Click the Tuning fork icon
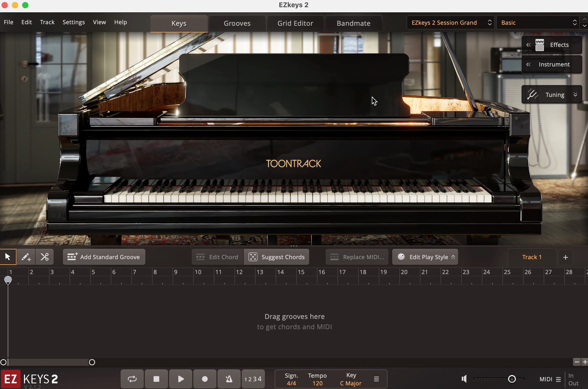The image size is (588, 389). point(532,94)
